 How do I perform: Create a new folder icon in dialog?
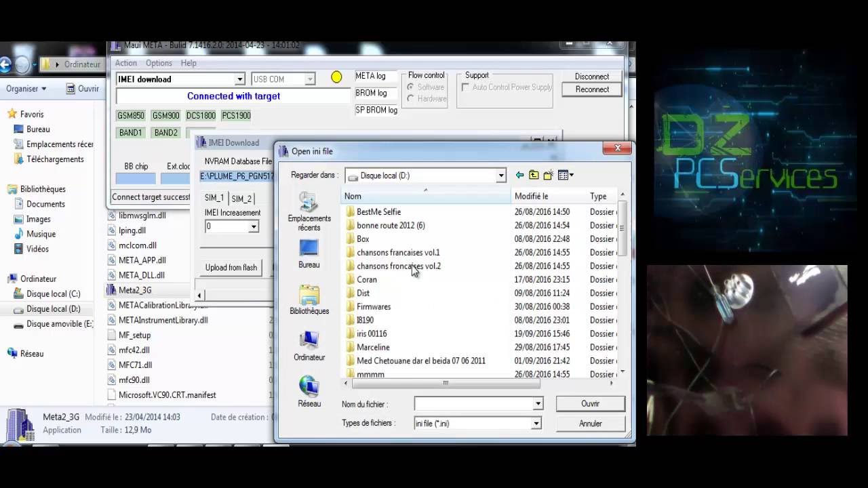(x=548, y=175)
